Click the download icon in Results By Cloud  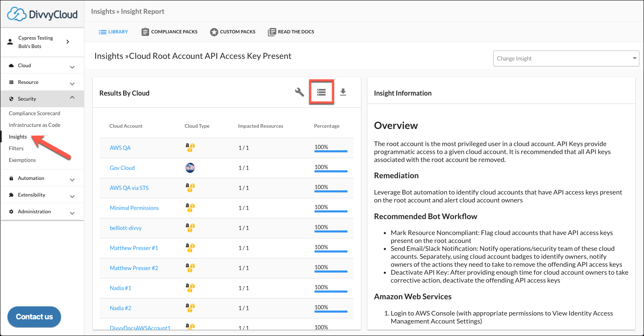coord(343,92)
